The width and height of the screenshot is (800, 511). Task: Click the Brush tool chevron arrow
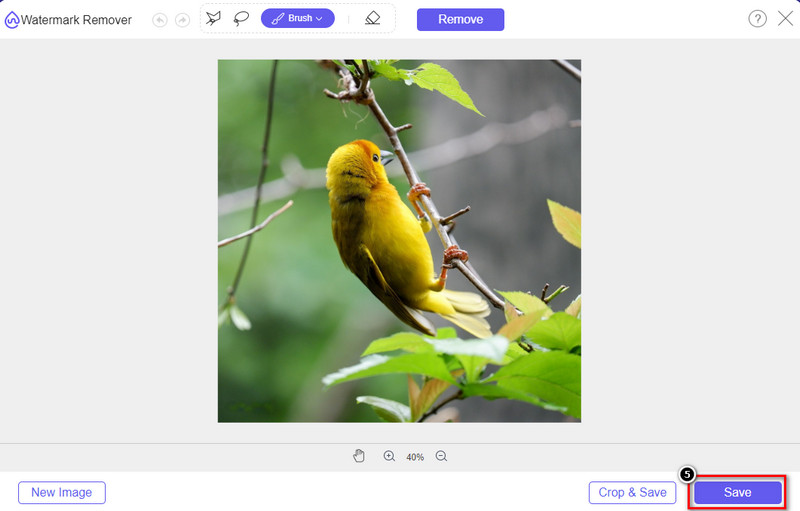(319, 19)
